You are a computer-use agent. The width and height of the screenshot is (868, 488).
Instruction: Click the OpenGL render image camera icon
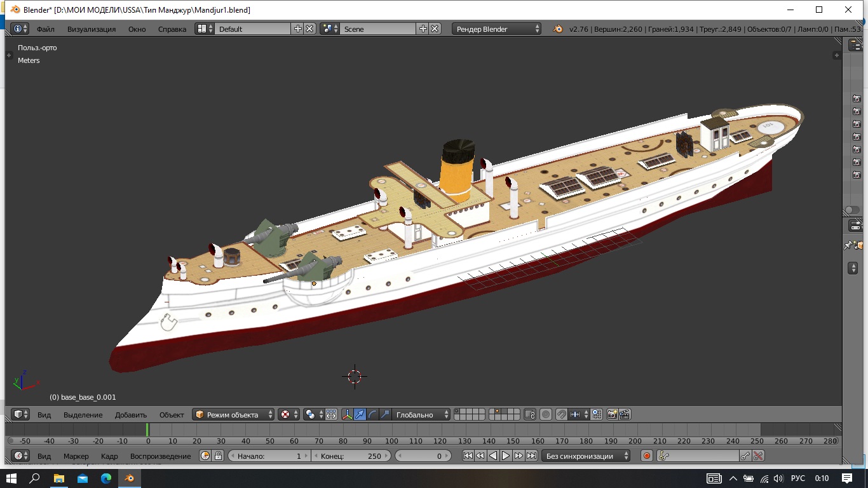613,414
